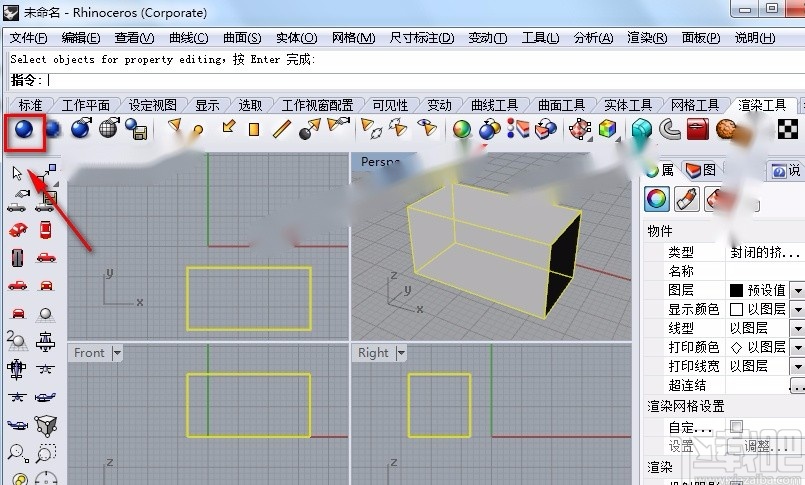This screenshot has width=805, height=485.
Task: Open the 分析(A) menu
Action: click(x=593, y=38)
